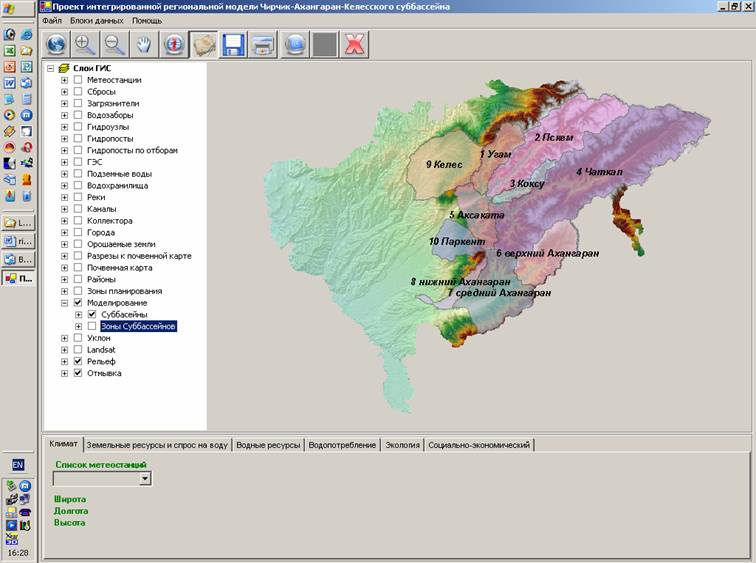Click the Помощь menu item
756x563 pixels.
(147, 20)
